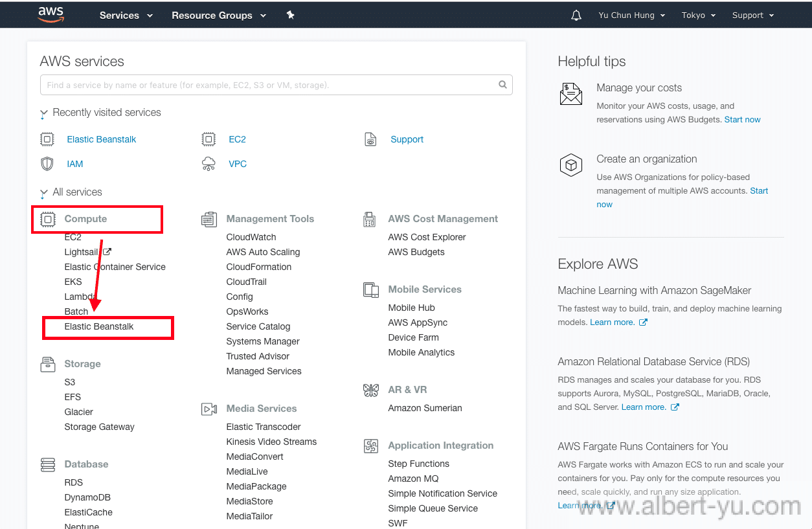Click the AWS logo home icon
This screenshot has height=529, width=812.
(x=51, y=14)
